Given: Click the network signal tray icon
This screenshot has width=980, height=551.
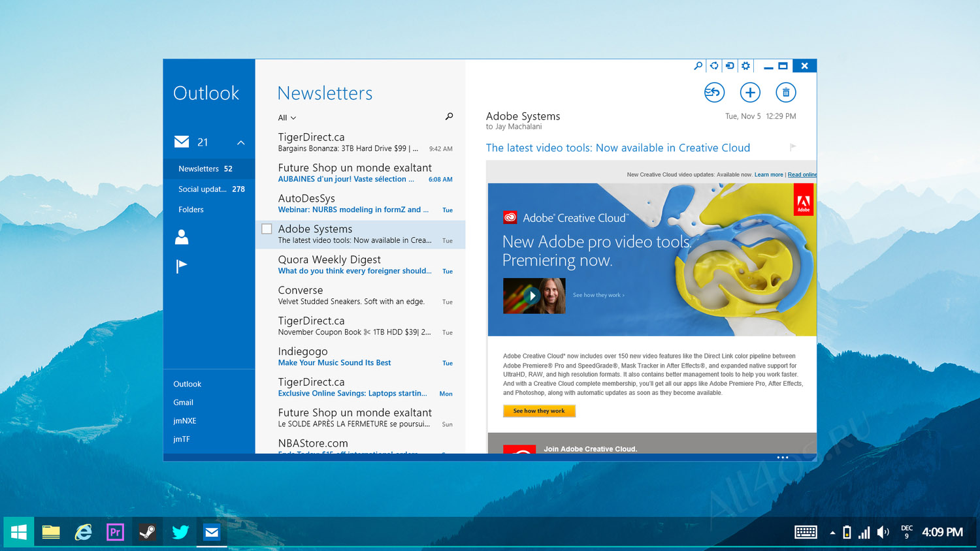Looking at the screenshot, I should tap(864, 532).
